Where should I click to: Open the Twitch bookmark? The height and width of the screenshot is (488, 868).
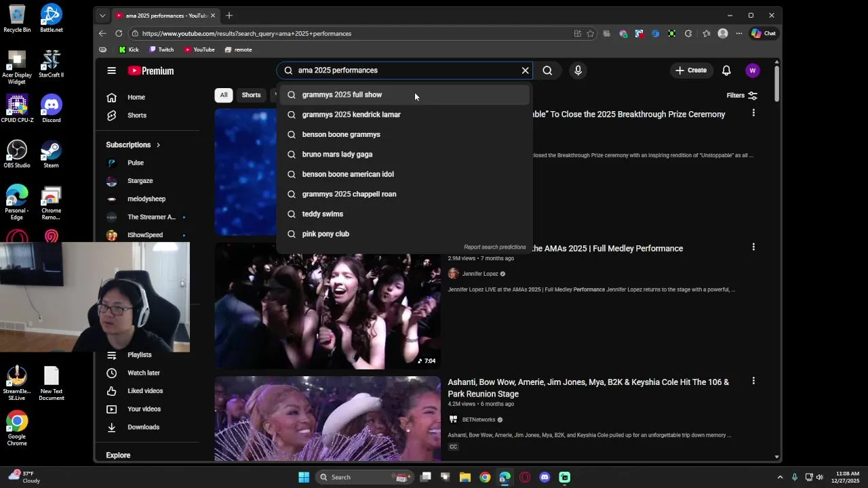[161, 49]
